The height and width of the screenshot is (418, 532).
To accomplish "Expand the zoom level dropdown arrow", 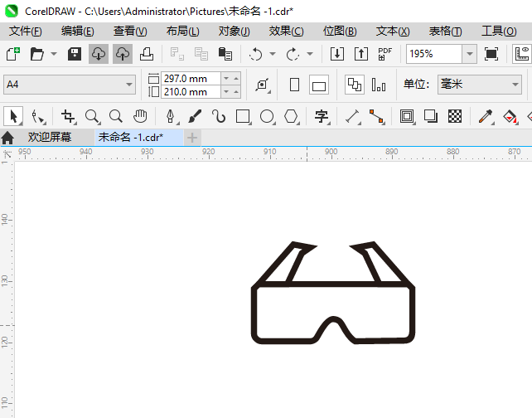I will point(470,54).
